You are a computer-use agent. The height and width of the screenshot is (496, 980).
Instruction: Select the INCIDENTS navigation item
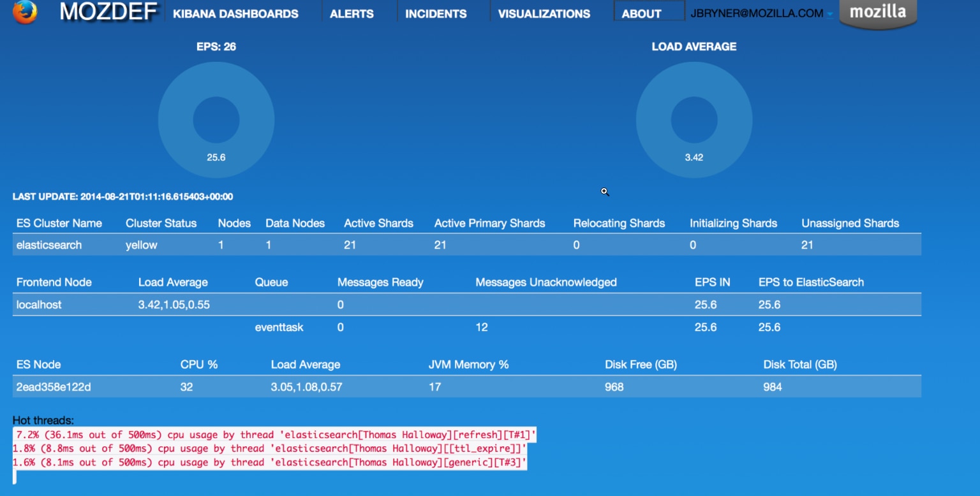tap(436, 13)
